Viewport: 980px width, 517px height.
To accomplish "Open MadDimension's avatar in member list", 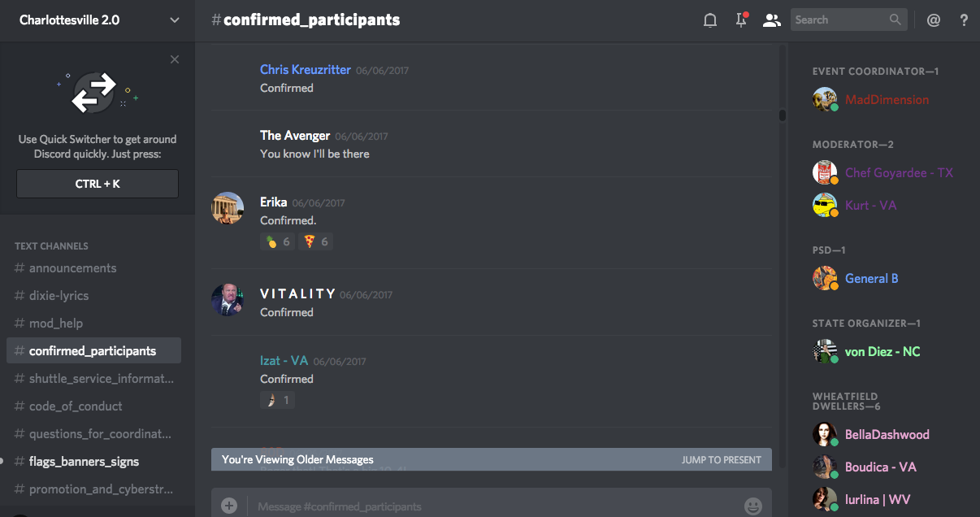I will [x=825, y=99].
